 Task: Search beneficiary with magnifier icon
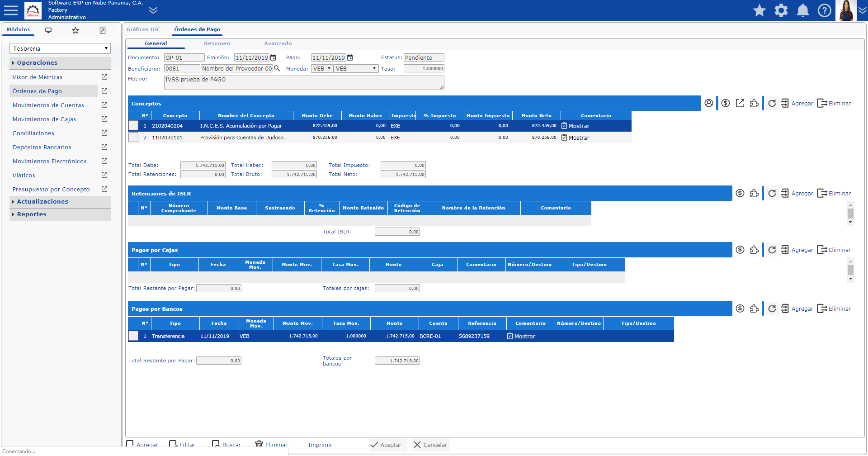click(277, 69)
